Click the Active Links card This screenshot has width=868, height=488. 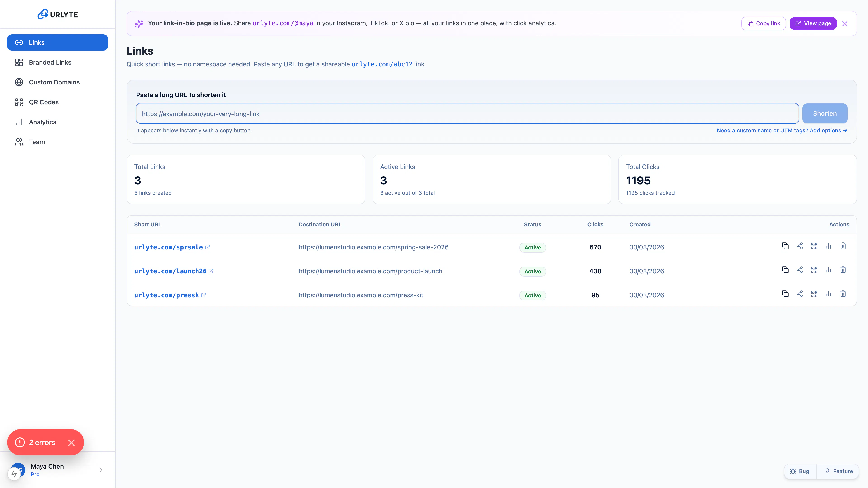pyautogui.click(x=492, y=180)
